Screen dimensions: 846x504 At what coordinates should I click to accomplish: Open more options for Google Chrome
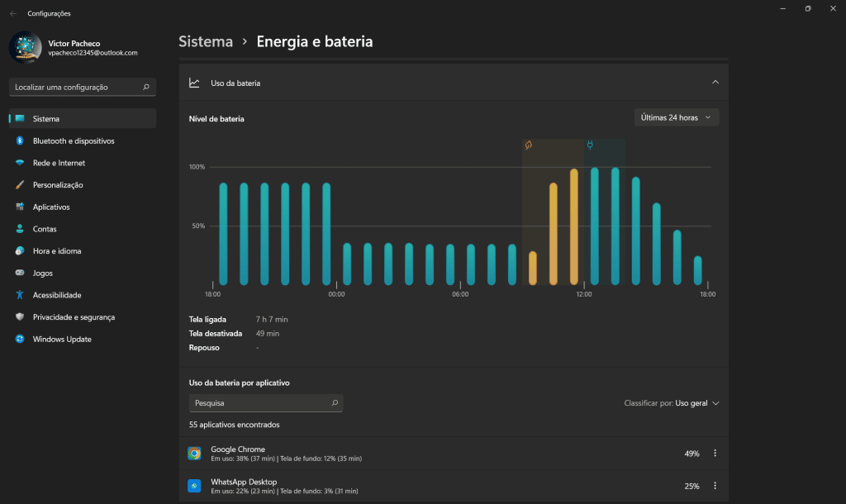[x=715, y=454]
